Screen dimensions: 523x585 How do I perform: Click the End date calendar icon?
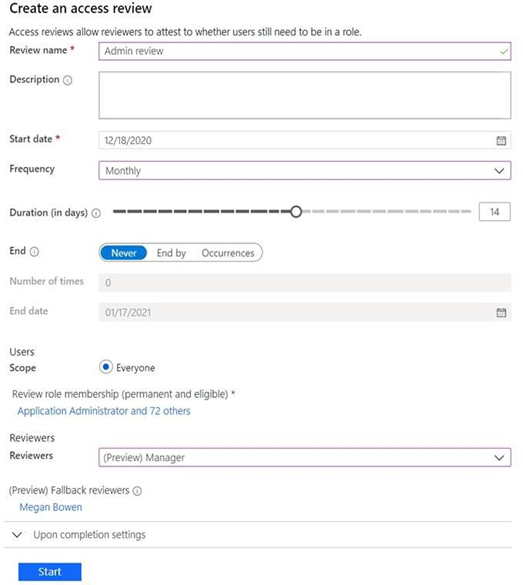coord(501,313)
